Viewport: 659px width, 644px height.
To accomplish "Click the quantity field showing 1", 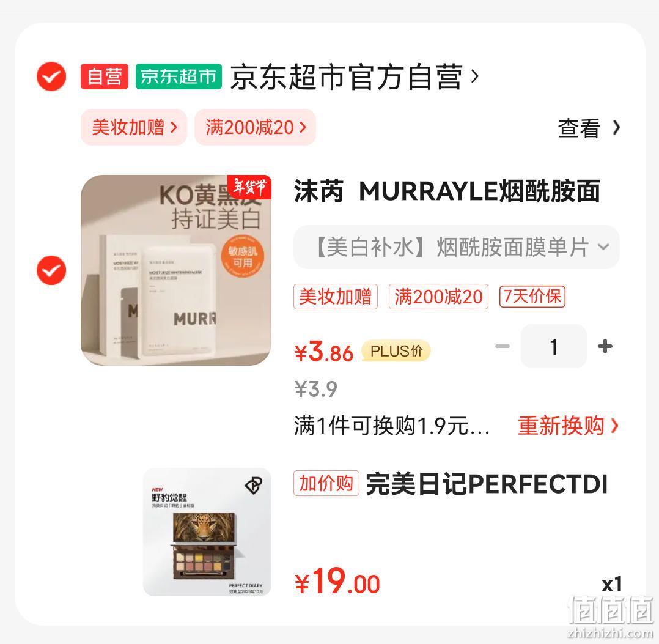I will click(553, 346).
